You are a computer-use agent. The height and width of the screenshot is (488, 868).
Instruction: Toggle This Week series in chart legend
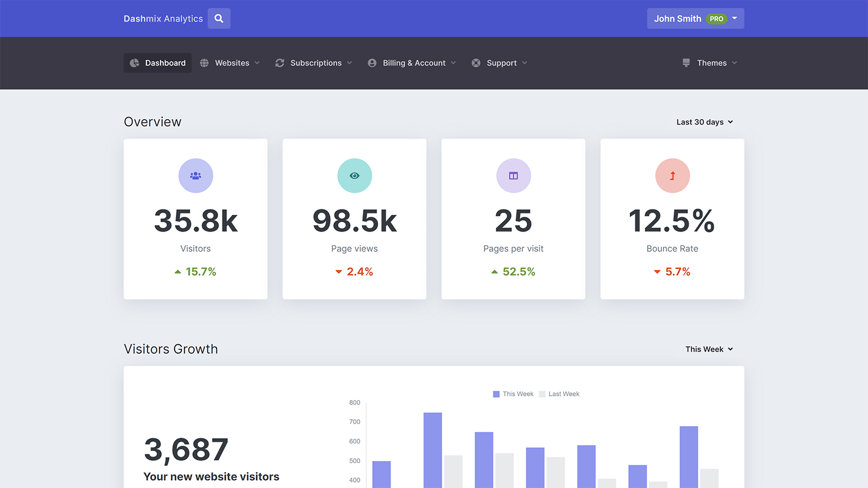513,394
